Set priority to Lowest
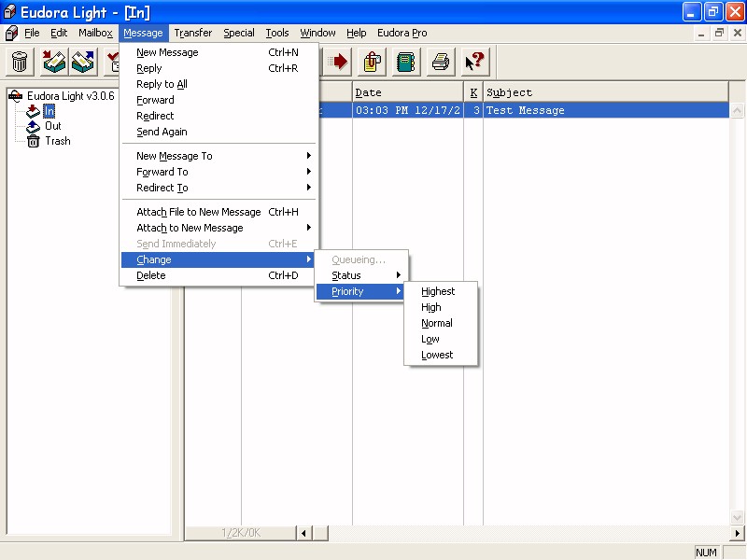The height and width of the screenshot is (560, 747). [x=441, y=355]
